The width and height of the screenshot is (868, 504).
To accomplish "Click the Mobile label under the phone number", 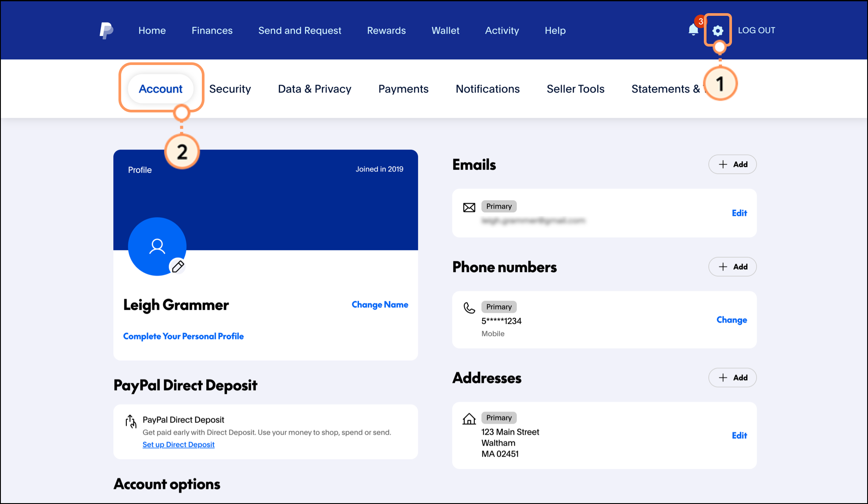I will point(493,334).
